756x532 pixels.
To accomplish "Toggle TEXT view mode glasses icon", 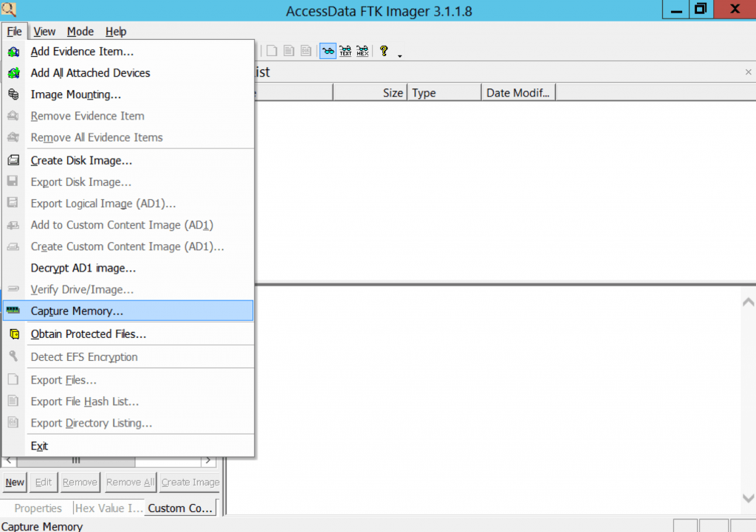I will coord(346,51).
